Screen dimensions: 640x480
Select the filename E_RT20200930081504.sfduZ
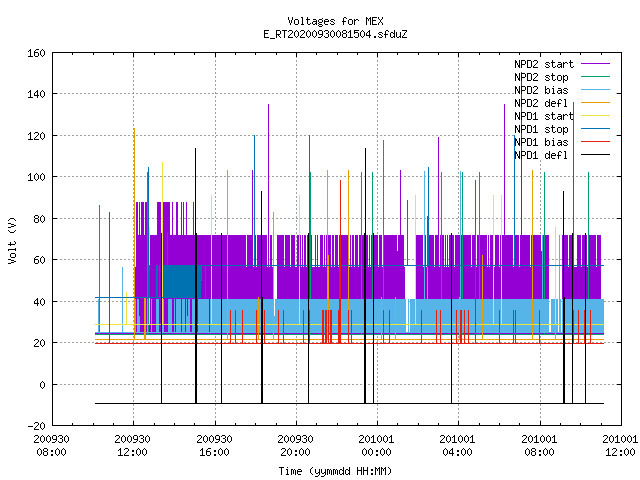[335, 34]
